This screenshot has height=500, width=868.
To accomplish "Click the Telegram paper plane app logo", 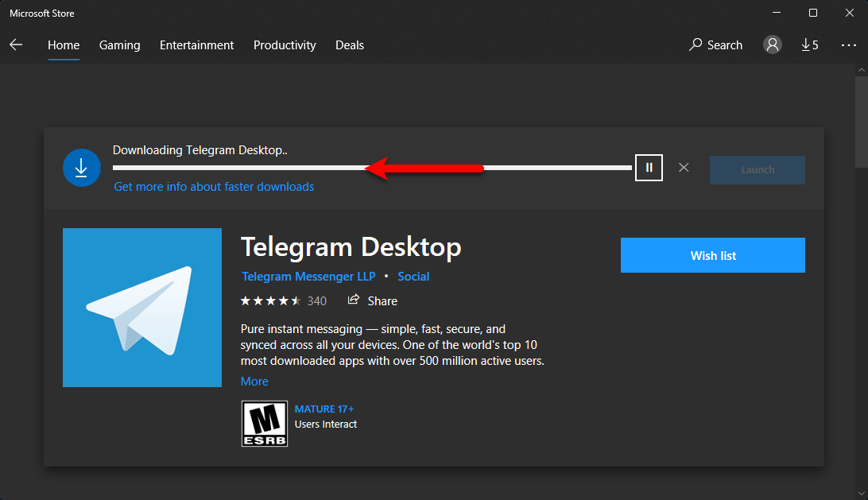I will [142, 308].
